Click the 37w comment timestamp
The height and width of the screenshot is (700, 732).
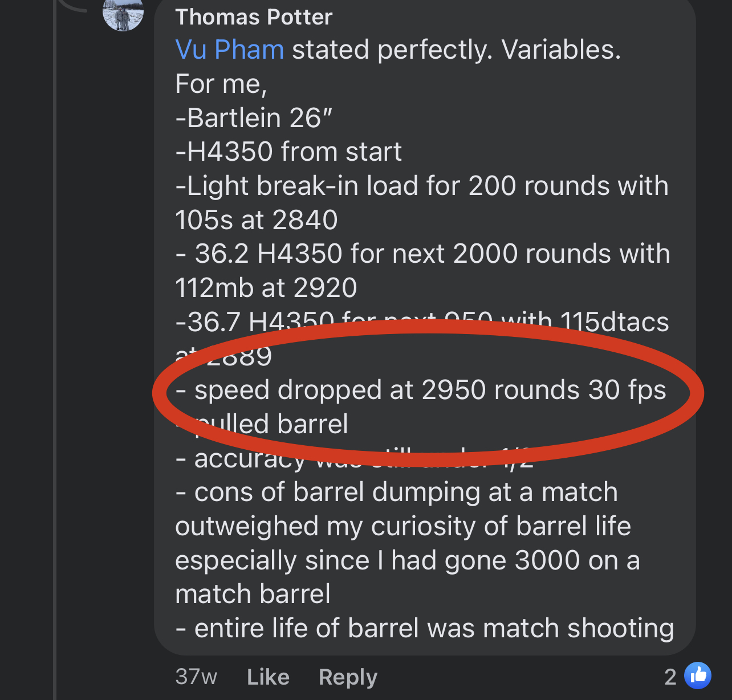click(196, 677)
